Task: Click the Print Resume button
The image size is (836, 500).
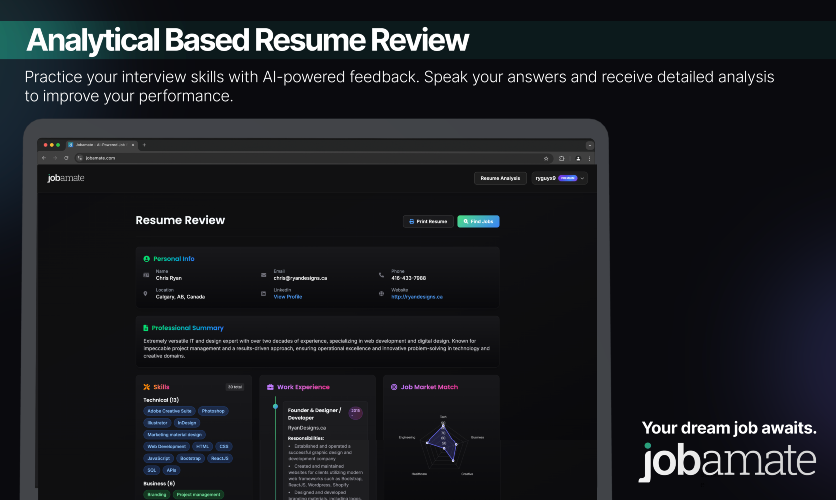Action: click(428, 221)
